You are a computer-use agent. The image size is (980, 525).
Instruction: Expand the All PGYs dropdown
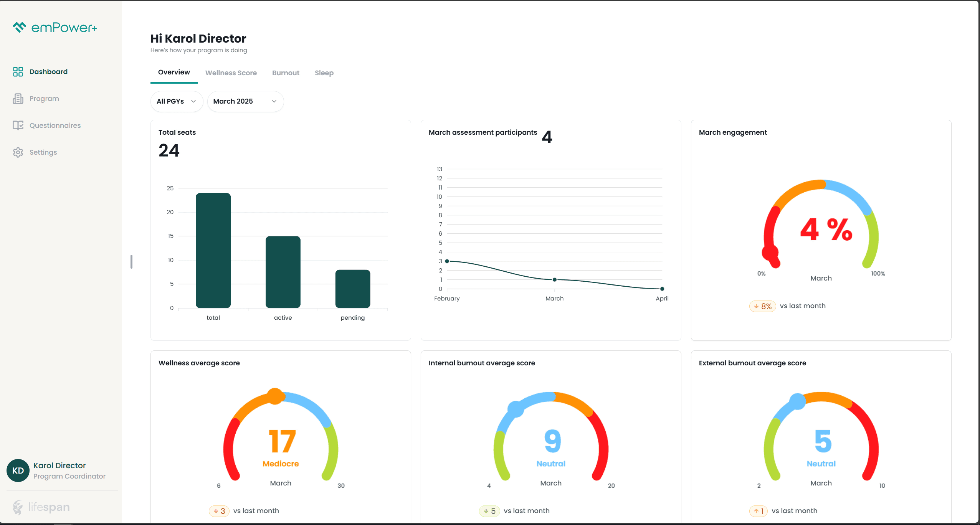[x=177, y=101]
